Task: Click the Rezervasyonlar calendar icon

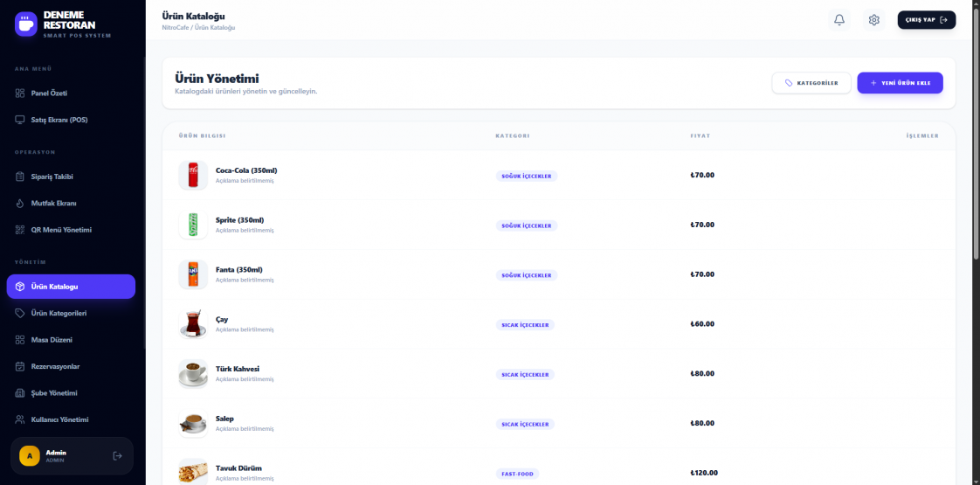Action: pyautogui.click(x=20, y=366)
